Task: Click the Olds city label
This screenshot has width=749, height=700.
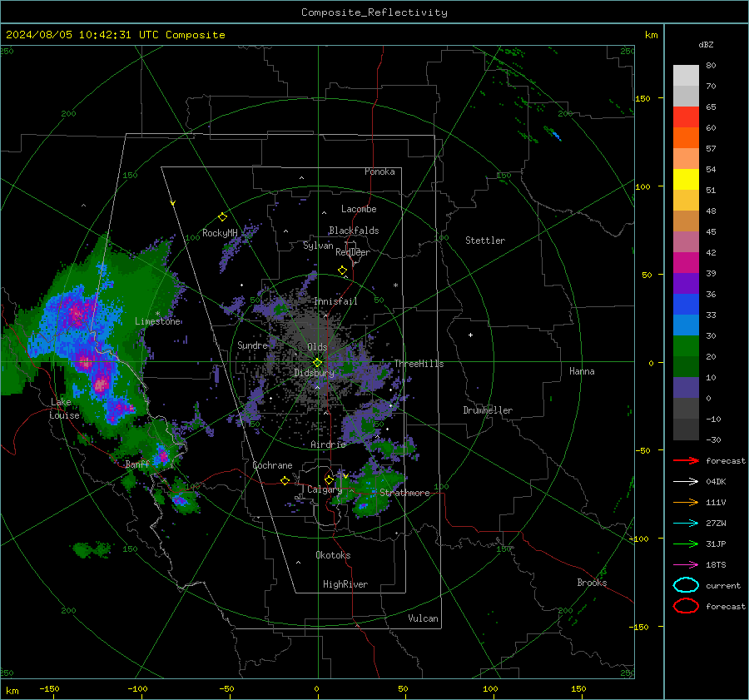Action: [x=317, y=347]
